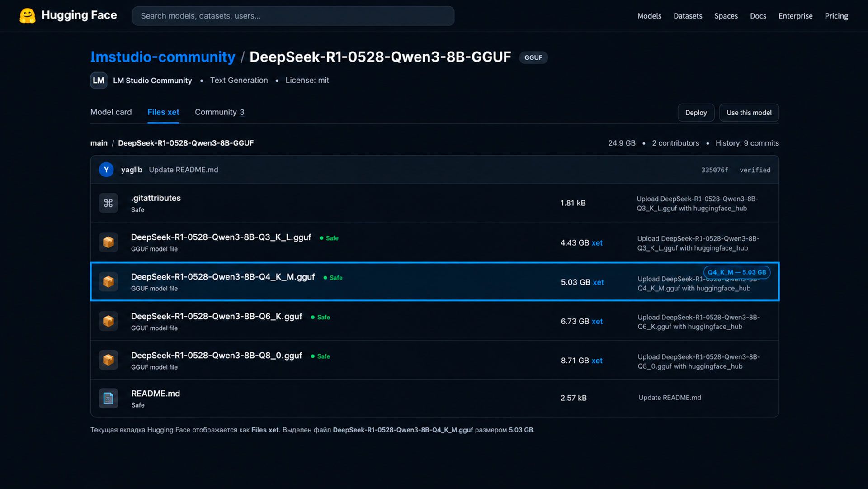Screen dimensions: 868x489
Task: Click the GGUF tag badge
Action: click(533, 57)
